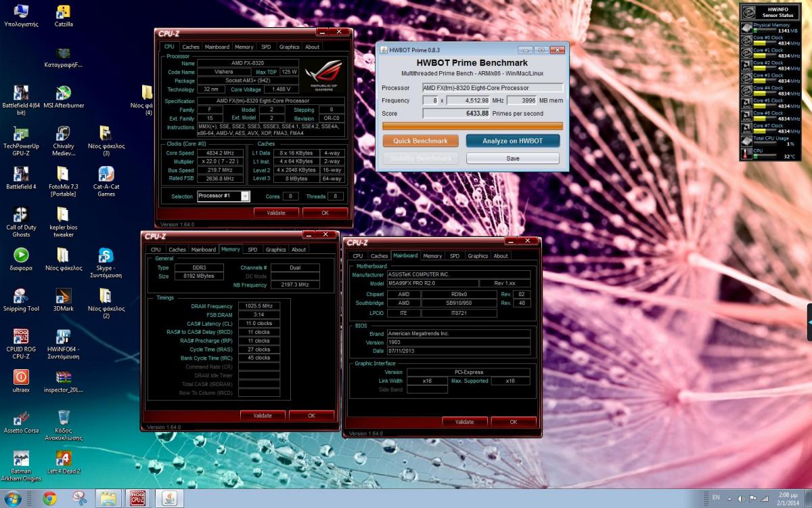Launch the 3DMark desktop shortcut
The image size is (812, 508).
(x=63, y=300)
